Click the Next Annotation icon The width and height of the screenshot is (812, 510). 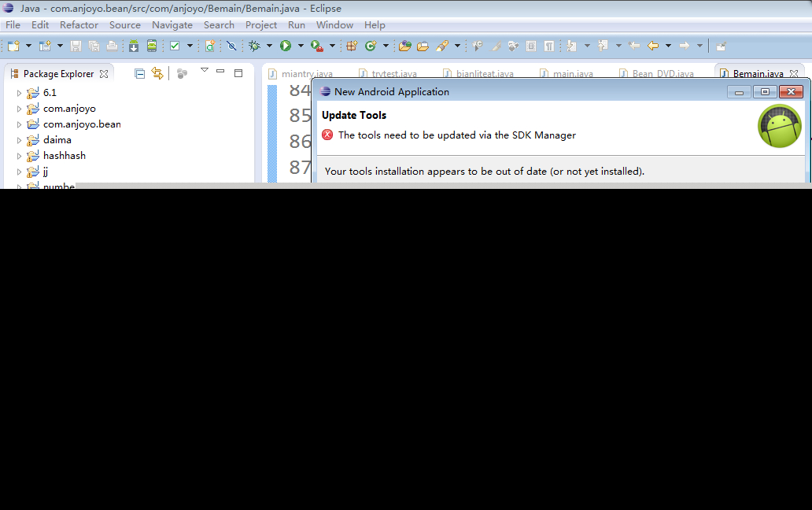click(571, 46)
